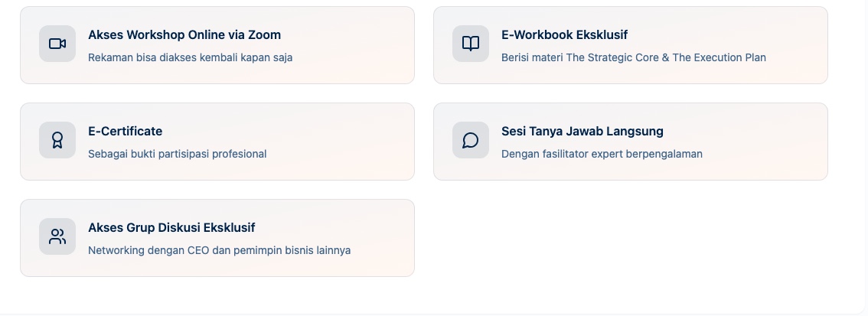Click "Rekaman bisa diakses kembali kapan saja" text

click(190, 57)
